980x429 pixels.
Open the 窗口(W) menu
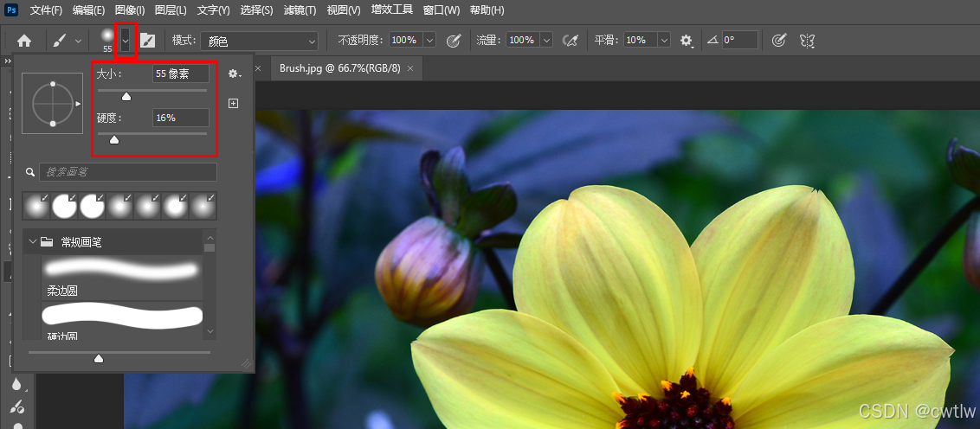tap(442, 10)
